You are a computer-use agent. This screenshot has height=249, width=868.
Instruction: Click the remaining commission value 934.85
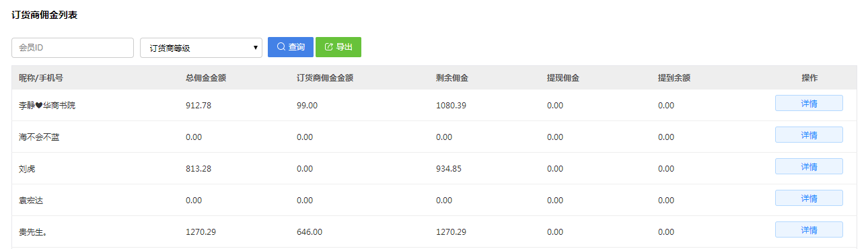[x=449, y=169]
